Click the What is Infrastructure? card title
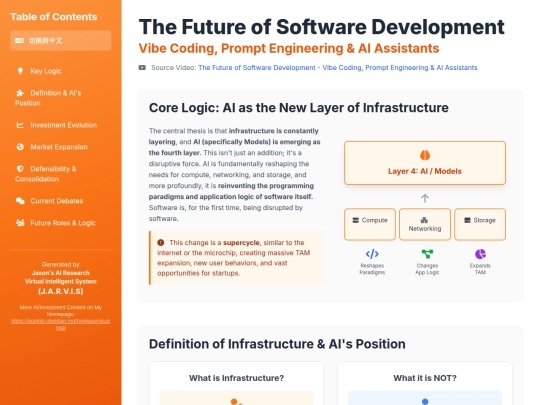Viewport: 540px width, 405px height. pos(236,378)
